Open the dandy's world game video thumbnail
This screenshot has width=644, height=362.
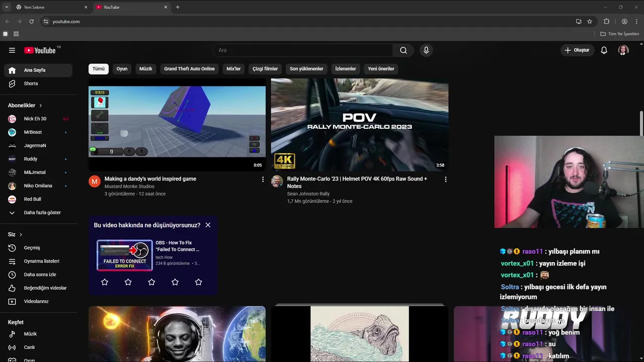[177, 125]
